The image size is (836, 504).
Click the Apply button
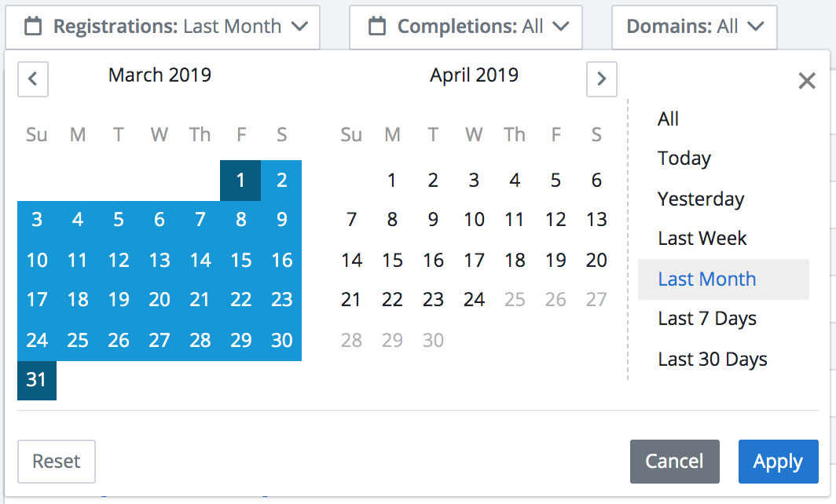pos(779,462)
